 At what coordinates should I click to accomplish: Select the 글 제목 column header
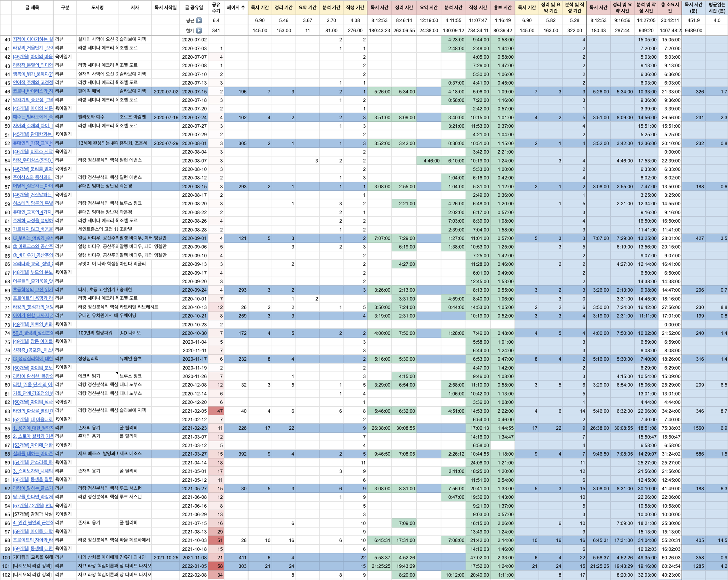point(32,7)
